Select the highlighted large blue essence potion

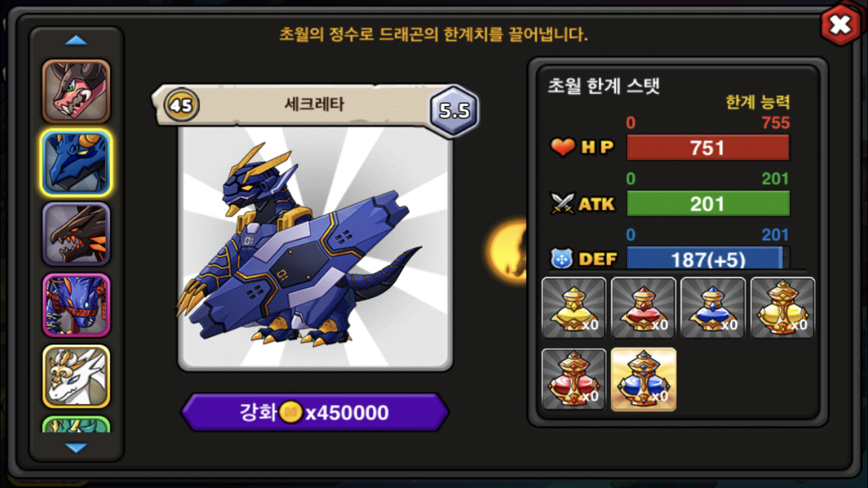pyautogui.click(x=644, y=379)
